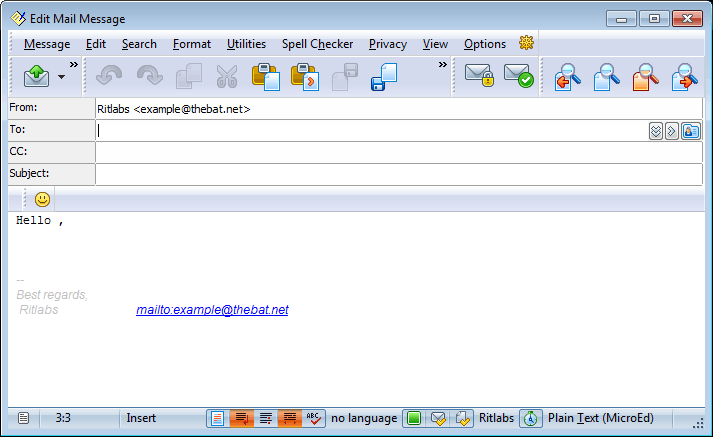Click the Insert mode indicator
This screenshot has width=713, height=437.
[x=141, y=418]
